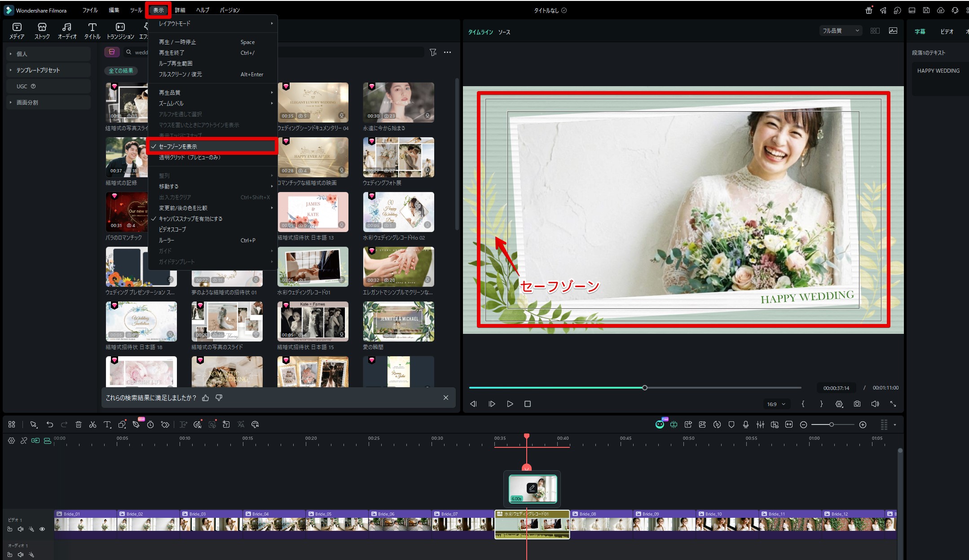Expand the 個人 tree item
This screenshot has width=969, height=560.
[x=11, y=54]
